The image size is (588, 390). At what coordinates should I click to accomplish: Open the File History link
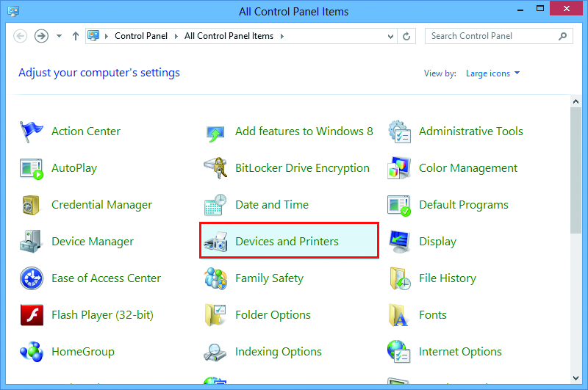click(x=448, y=278)
